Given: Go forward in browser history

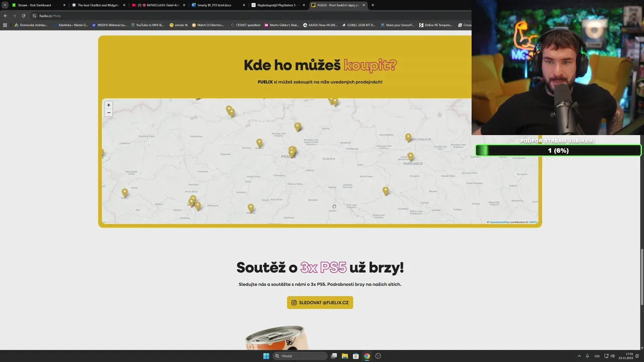Looking at the screenshot, I should [14, 16].
